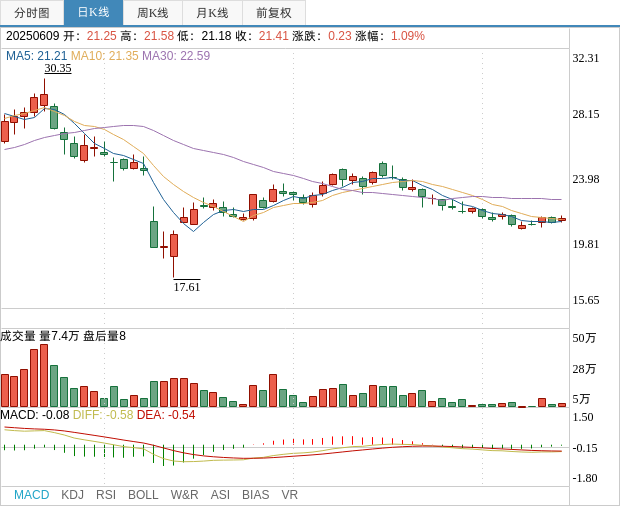The image size is (620, 506).
Task: Open the W&R indicator
Action: 184,495
